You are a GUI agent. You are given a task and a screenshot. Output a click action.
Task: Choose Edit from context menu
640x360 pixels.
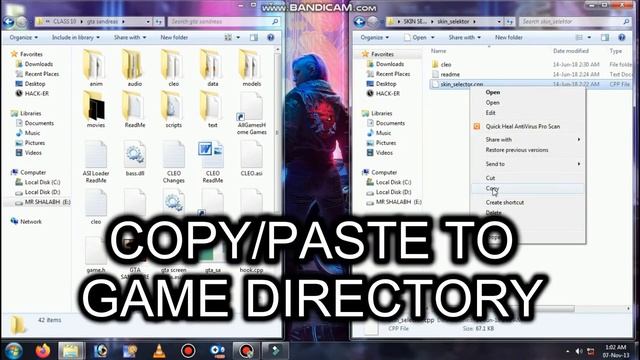pos(528,113)
